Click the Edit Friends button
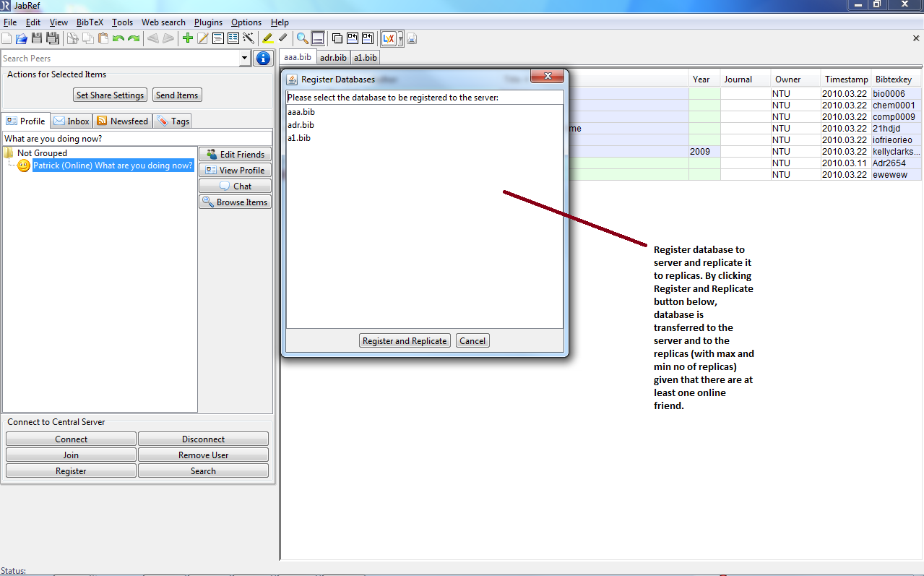The image size is (924, 576). tap(236, 154)
